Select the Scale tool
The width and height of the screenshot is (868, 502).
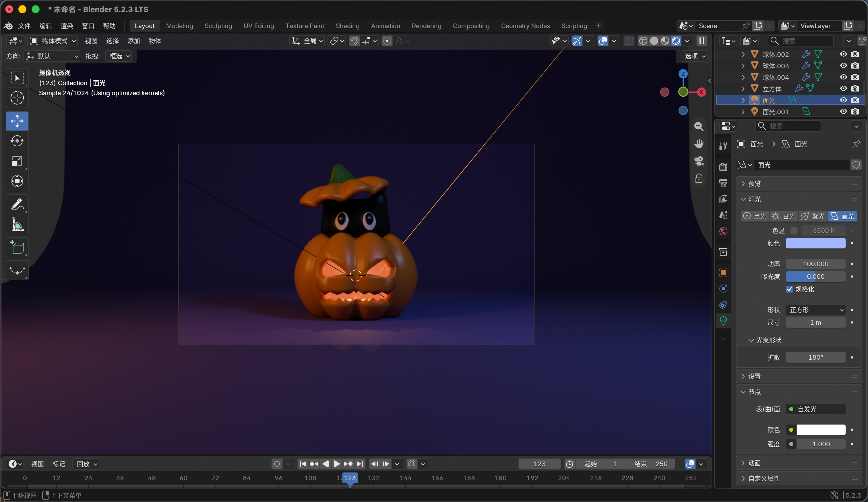[17, 161]
